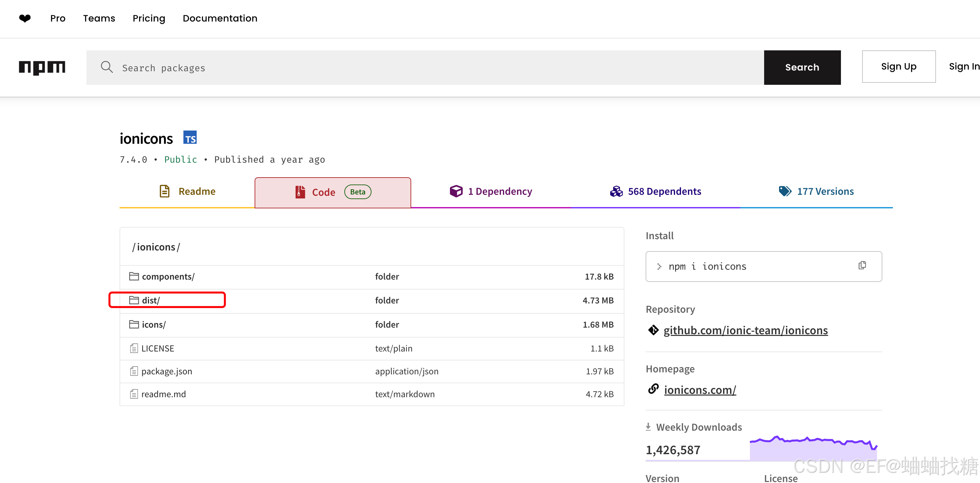Click the git repository icon
Screen dimensions: 980x483
[653, 330]
